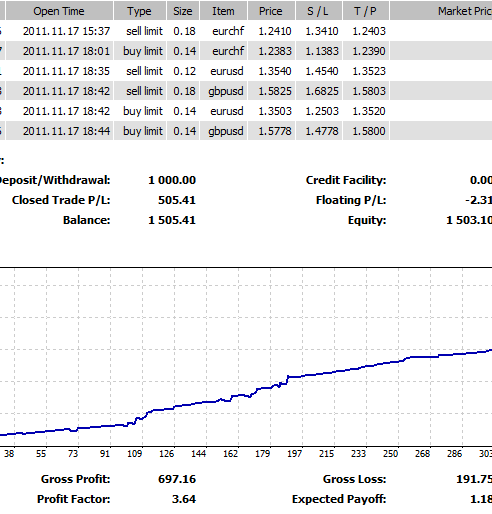Click the Open Time column header

[x=59, y=11]
